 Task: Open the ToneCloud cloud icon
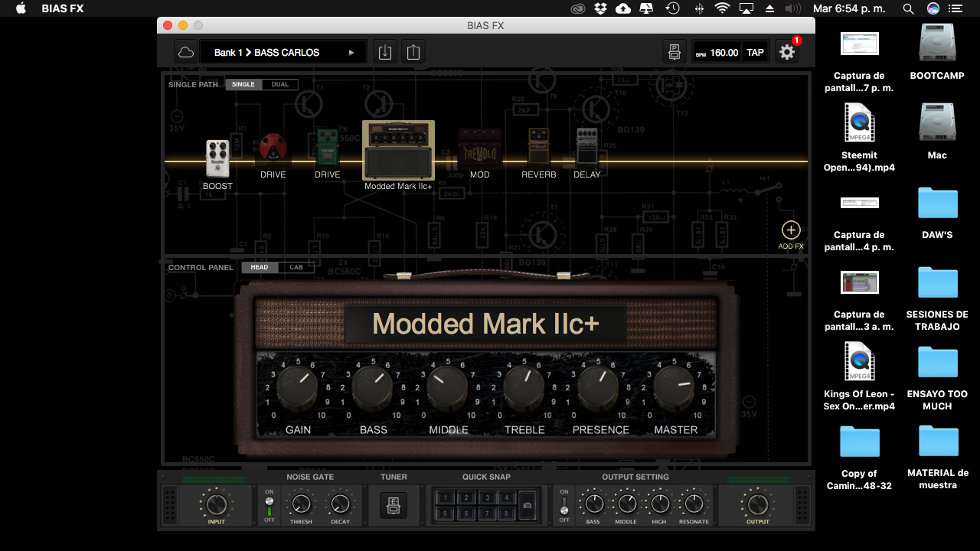pos(185,52)
